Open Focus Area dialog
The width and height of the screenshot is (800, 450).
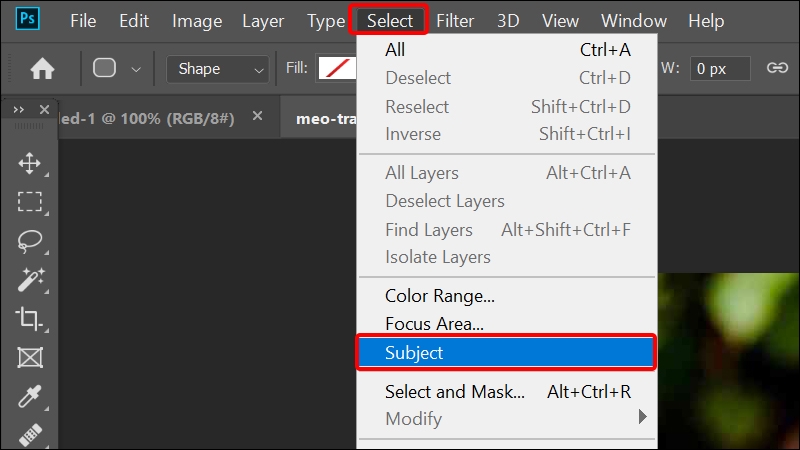click(x=507, y=323)
